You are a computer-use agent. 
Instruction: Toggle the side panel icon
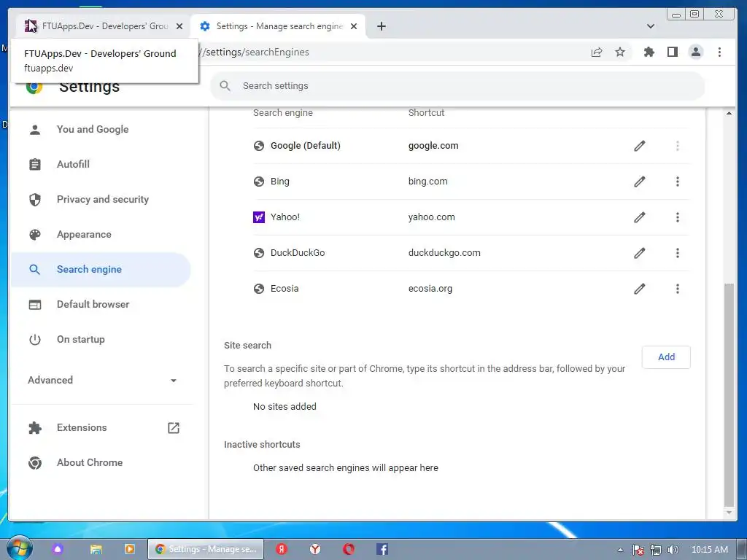point(672,52)
